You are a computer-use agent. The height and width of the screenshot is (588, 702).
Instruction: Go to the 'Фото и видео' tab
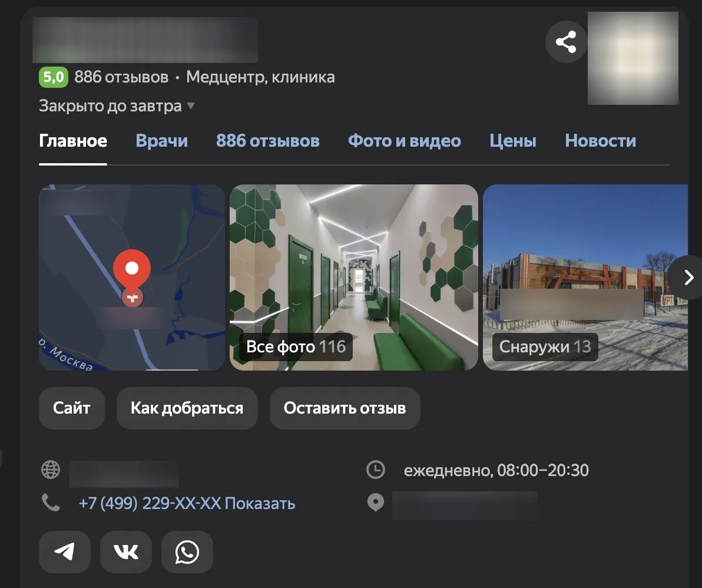(404, 141)
